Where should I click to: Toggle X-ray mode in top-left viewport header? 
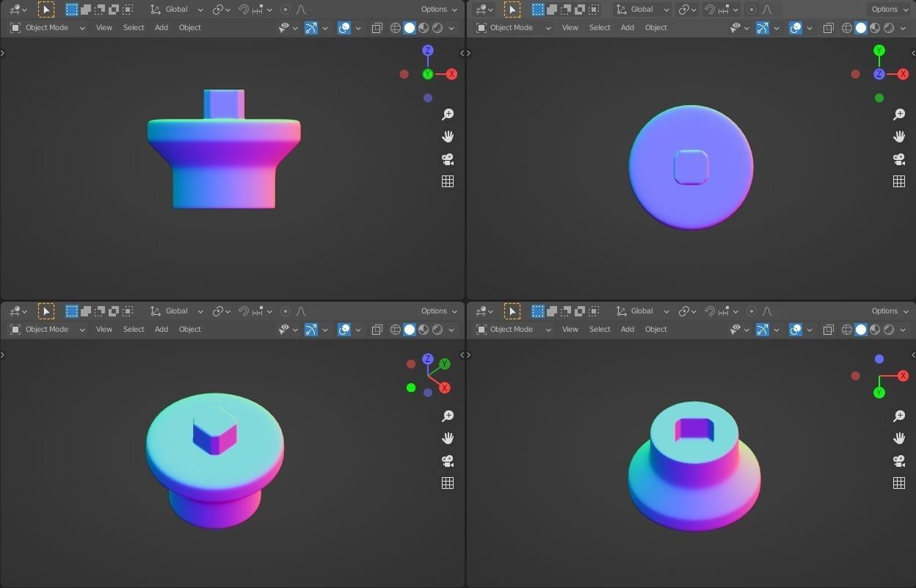[377, 28]
